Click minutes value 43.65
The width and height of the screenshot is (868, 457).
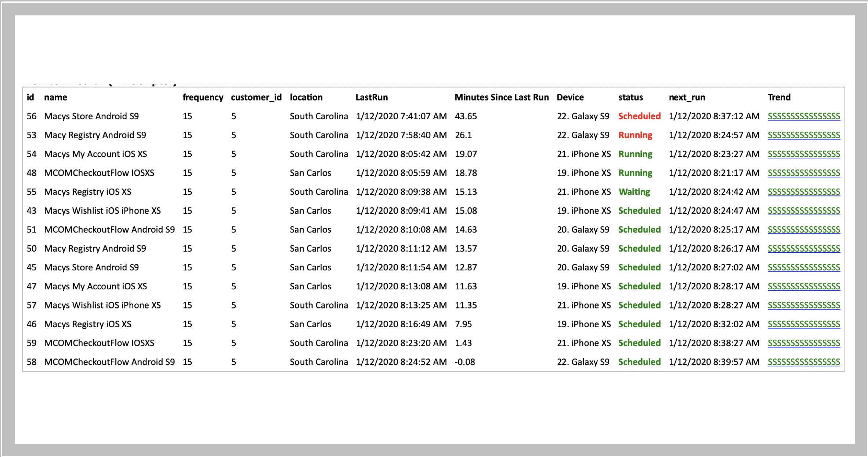pyautogui.click(x=466, y=116)
